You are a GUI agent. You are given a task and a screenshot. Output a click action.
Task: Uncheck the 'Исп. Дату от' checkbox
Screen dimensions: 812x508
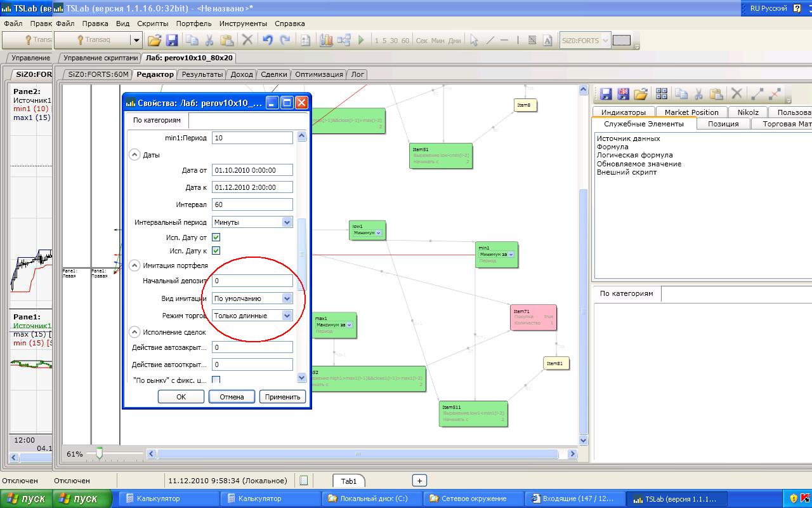(216, 237)
